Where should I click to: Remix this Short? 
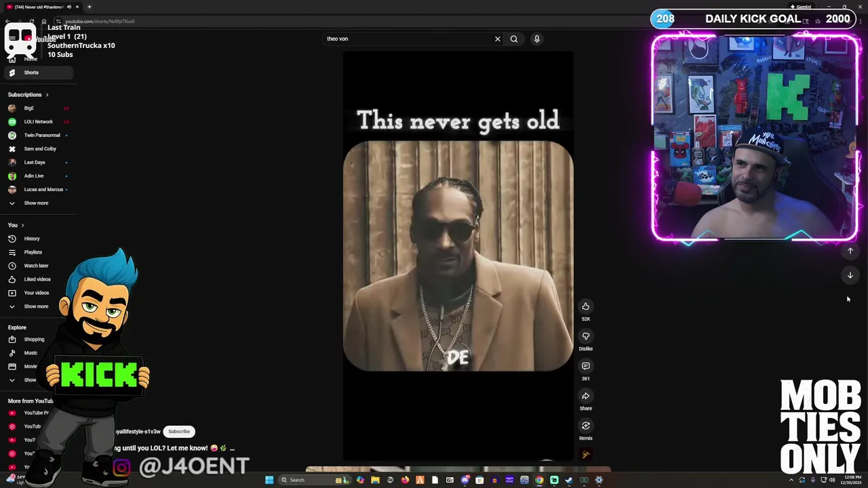pos(586,426)
